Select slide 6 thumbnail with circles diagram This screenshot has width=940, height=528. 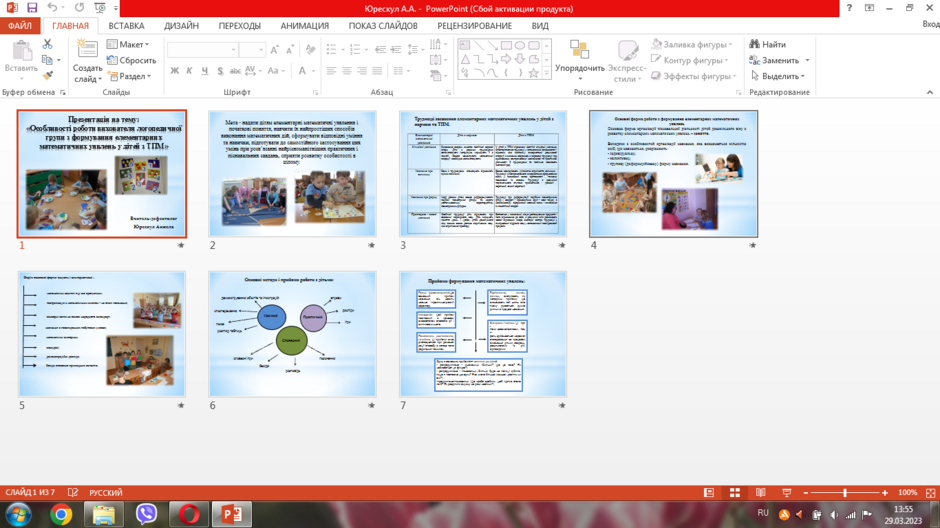point(293,334)
